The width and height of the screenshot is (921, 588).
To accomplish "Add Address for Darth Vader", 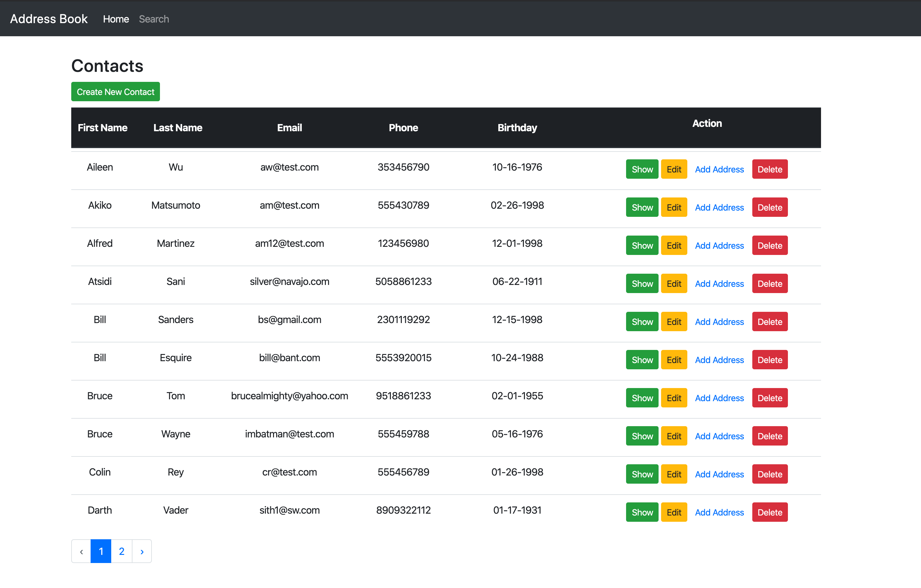I will (x=719, y=512).
